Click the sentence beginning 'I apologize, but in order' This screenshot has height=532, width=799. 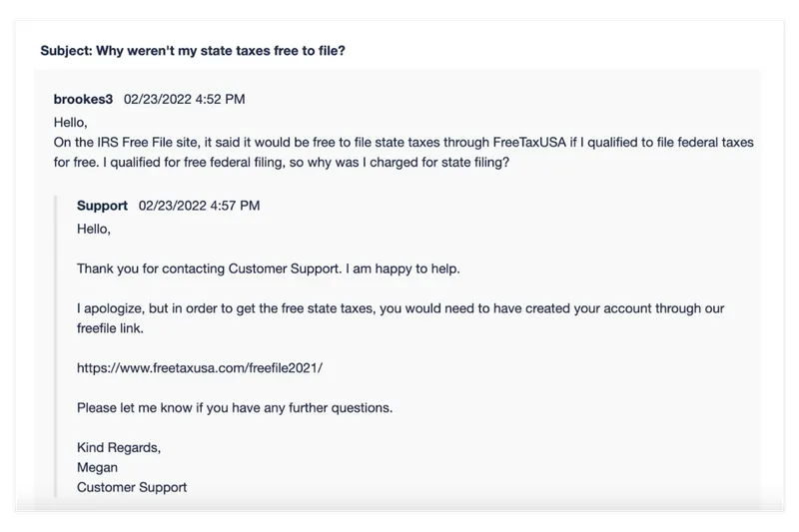pos(400,318)
